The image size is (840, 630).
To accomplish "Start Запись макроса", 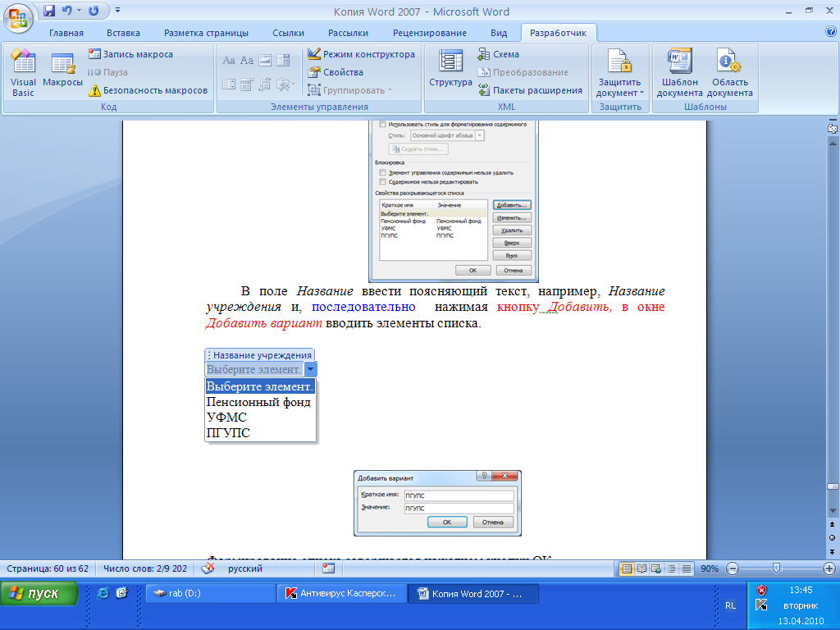I will pyautogui.click(x=130, y=54).
